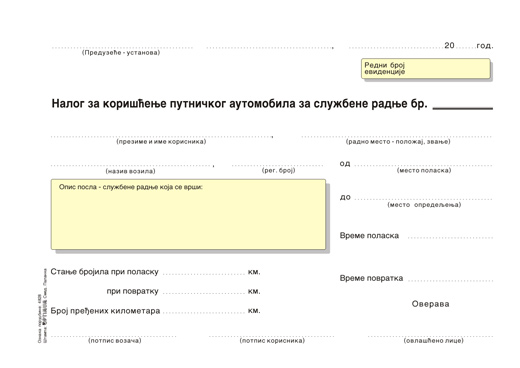
Task: Click the 'Време повратка' dotted field
Action: coord(450,280)
